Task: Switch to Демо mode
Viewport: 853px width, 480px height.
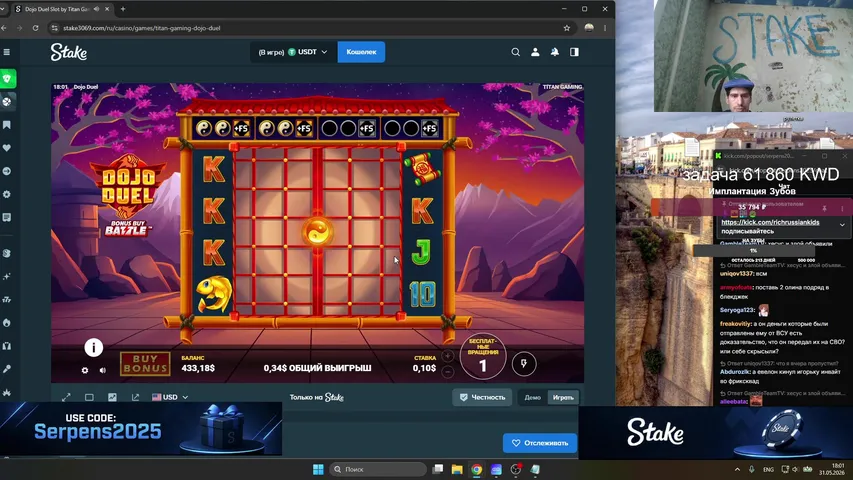Action: tap(533, 397)
